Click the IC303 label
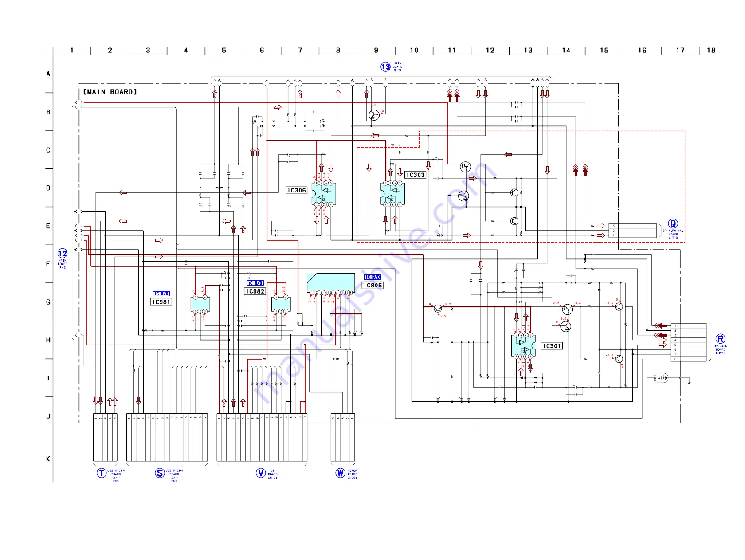The height and width of the screenshot is (560, 745). (416, 175)
